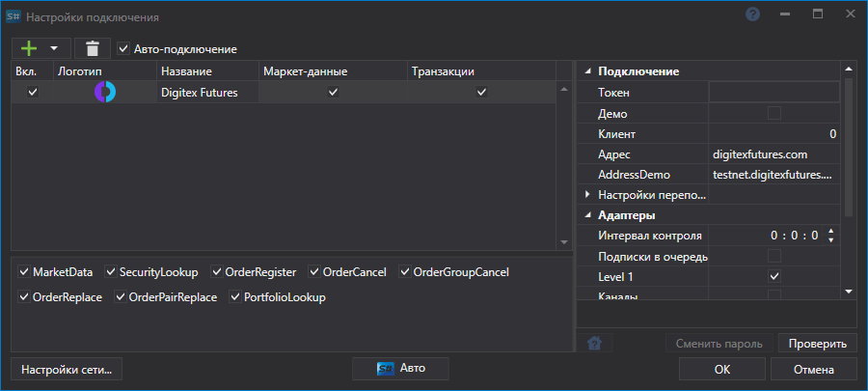This screenshot has width=868, height=391.
Task: Click the Транзакции column header
Action: [x=481, y=71]
